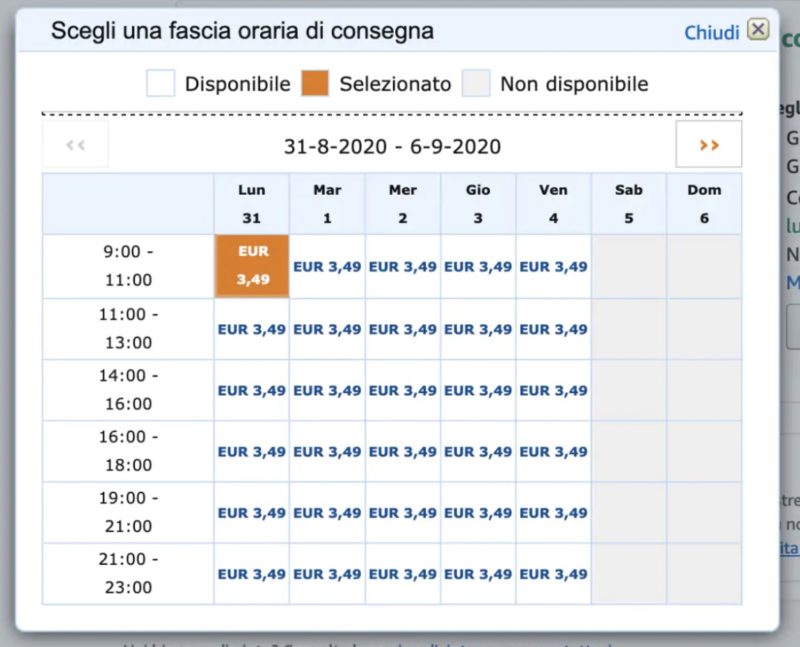Click the X close icon beside Chiudi

click(758, 29)
